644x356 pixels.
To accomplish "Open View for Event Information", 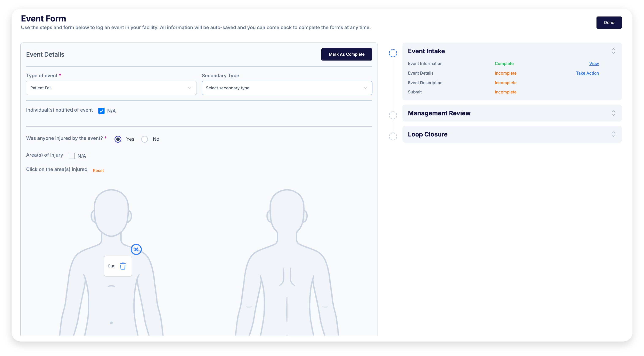I will click(x=594, y=63).
